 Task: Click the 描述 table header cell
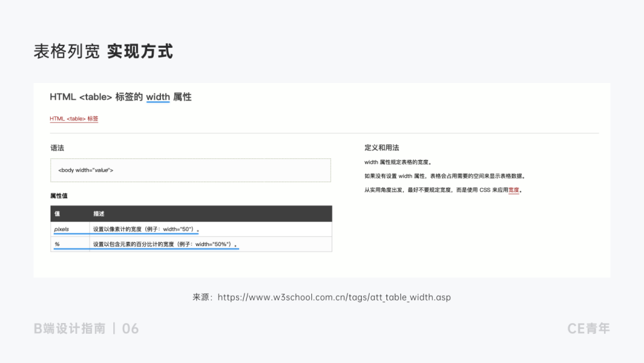tap(97, 214)
